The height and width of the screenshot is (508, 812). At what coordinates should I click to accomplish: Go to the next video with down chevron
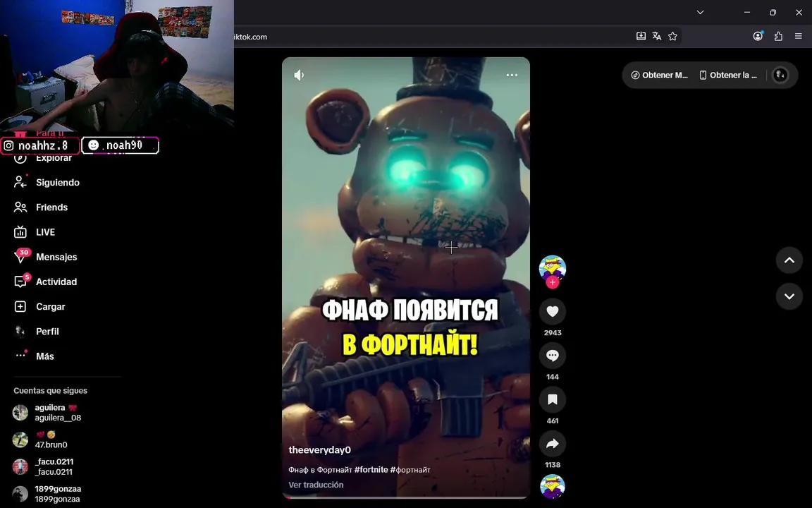point(789,296)
